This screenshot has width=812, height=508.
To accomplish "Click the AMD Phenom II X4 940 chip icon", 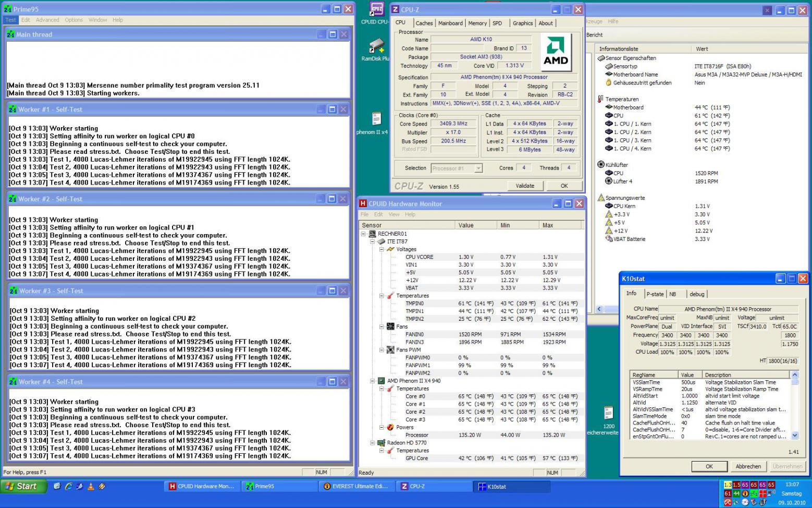I will click(382, 381).
